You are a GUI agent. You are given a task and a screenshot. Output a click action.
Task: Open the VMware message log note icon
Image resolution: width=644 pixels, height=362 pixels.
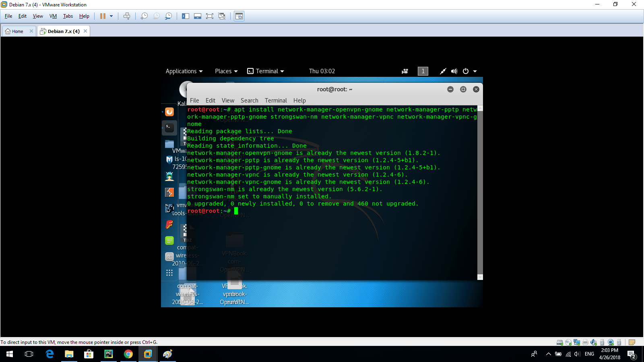(632, 342)
